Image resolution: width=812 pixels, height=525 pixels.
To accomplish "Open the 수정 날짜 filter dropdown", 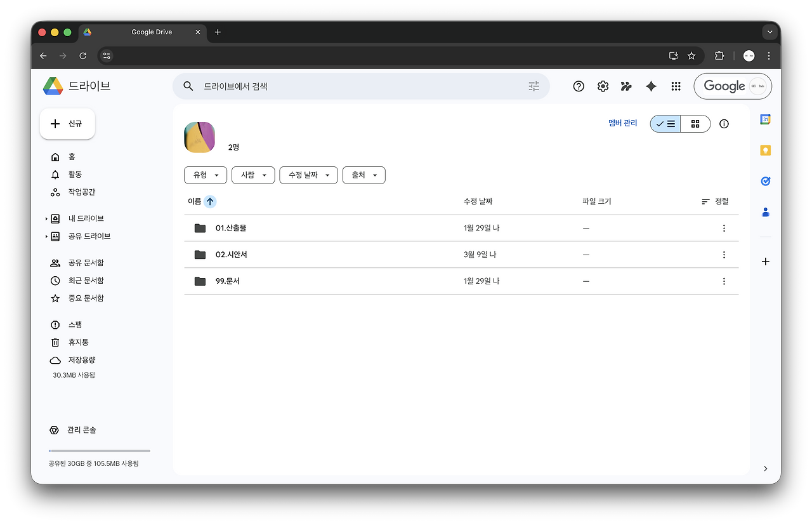I will click(x=308, y=175).
